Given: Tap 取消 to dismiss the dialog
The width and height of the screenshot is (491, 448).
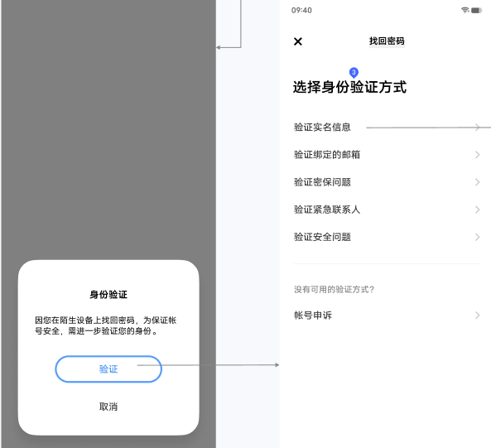Looking at the screenshot, I should coord(108,407).
